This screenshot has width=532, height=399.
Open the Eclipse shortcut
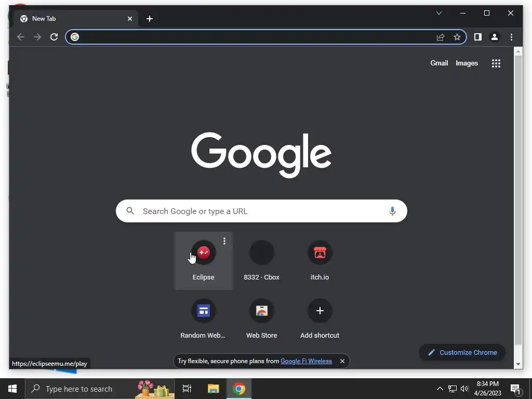[203, 261]
